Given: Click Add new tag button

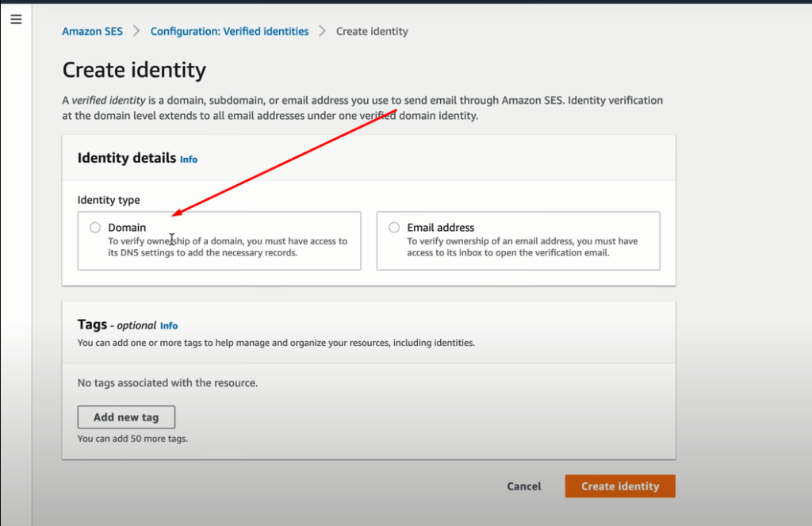Looking at the screenshot, I should point(126,417).
